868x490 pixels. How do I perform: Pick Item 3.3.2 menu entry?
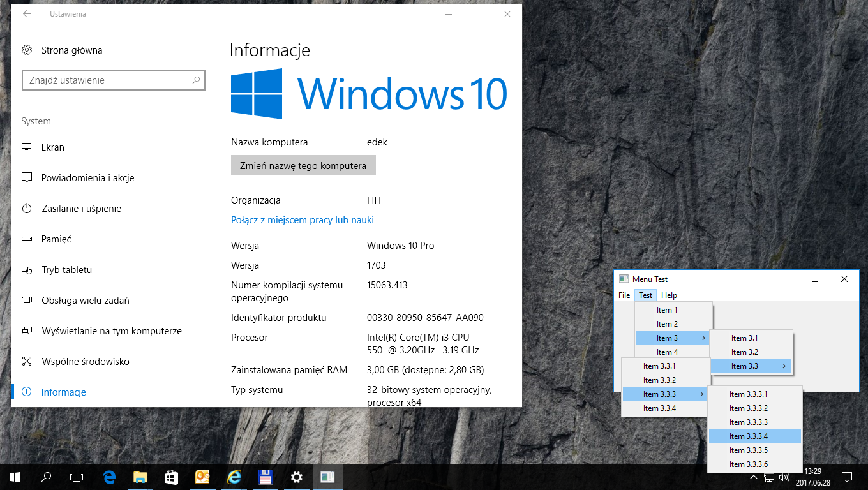[x=666, y=380]
